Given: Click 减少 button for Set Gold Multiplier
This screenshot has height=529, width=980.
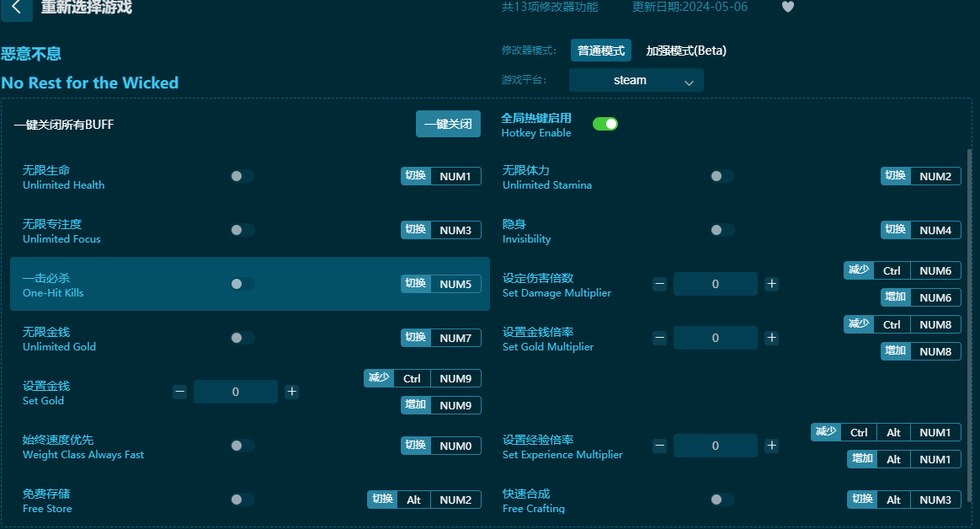Looking at the screenshot, I should tap(859, 324).
